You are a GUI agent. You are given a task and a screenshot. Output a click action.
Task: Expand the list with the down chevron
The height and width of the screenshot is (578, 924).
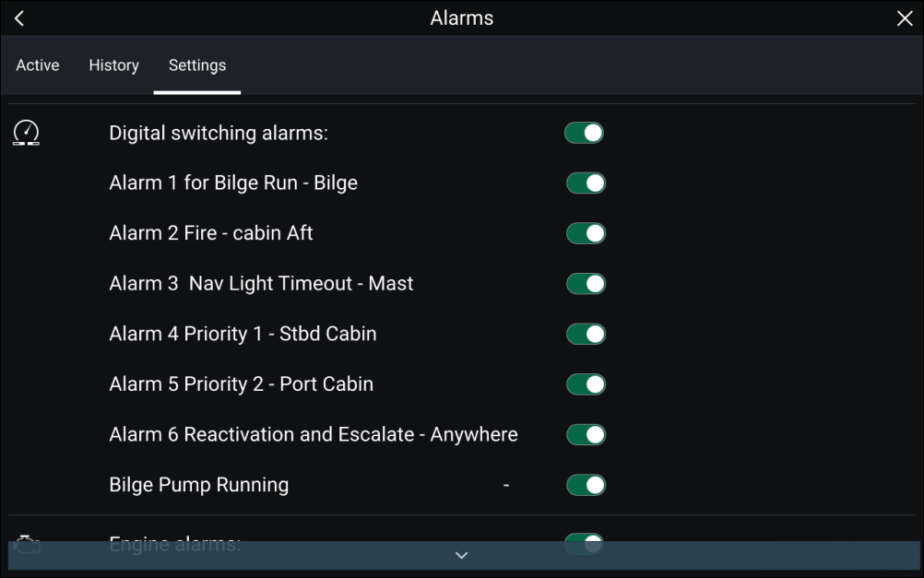(462, 555)
